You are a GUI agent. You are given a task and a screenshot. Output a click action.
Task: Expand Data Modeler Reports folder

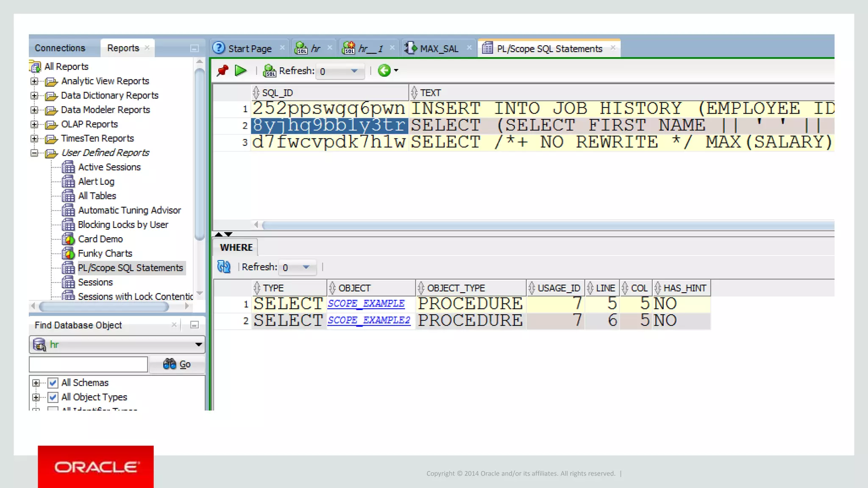tap(35, 110)
